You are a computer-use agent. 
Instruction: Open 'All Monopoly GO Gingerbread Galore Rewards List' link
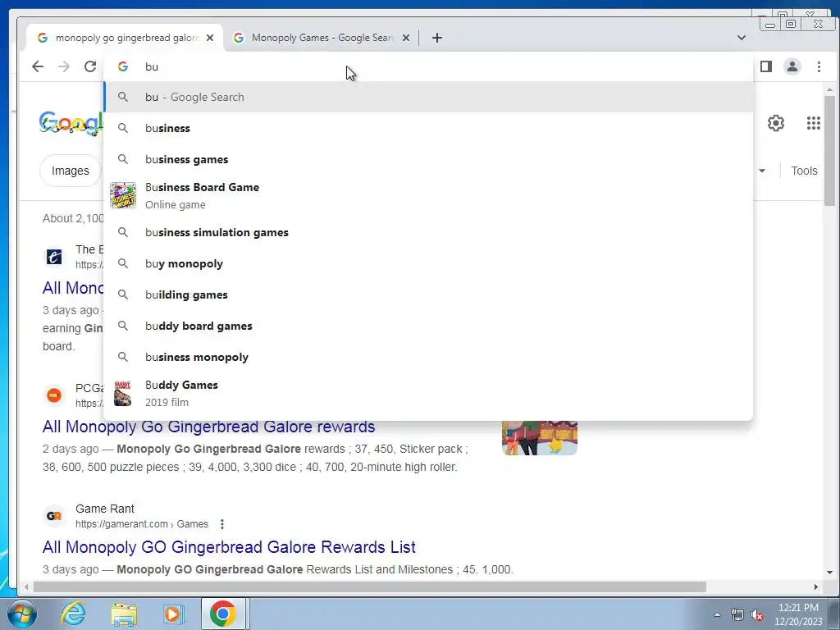click(x=229, y=547)
